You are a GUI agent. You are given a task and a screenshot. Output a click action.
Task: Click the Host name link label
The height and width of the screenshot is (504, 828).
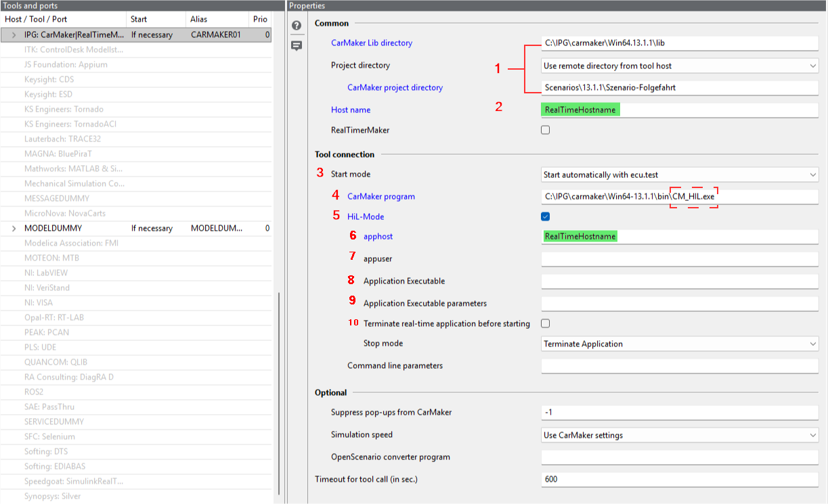point(351,110)
